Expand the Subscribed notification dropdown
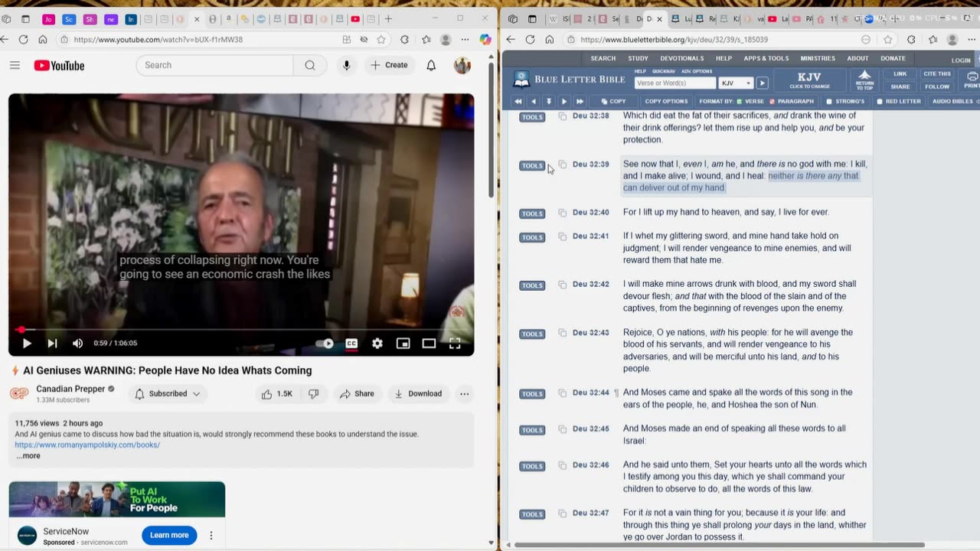Image resolution: width=980 pixels, height=551 pixels. 168,394
